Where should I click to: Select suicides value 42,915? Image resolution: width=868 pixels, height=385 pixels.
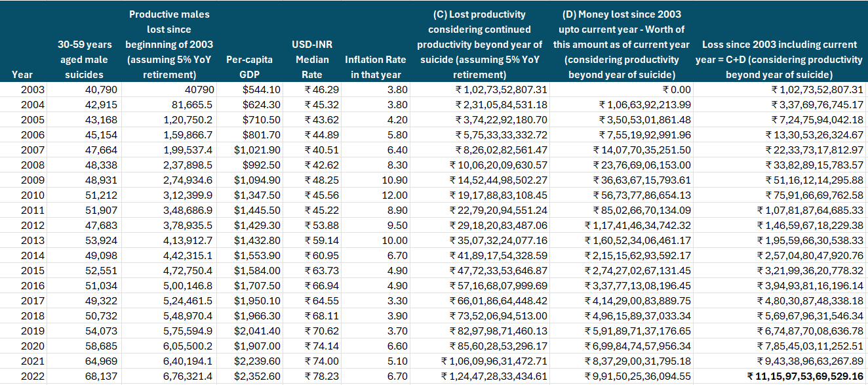[x=101, y=105]
